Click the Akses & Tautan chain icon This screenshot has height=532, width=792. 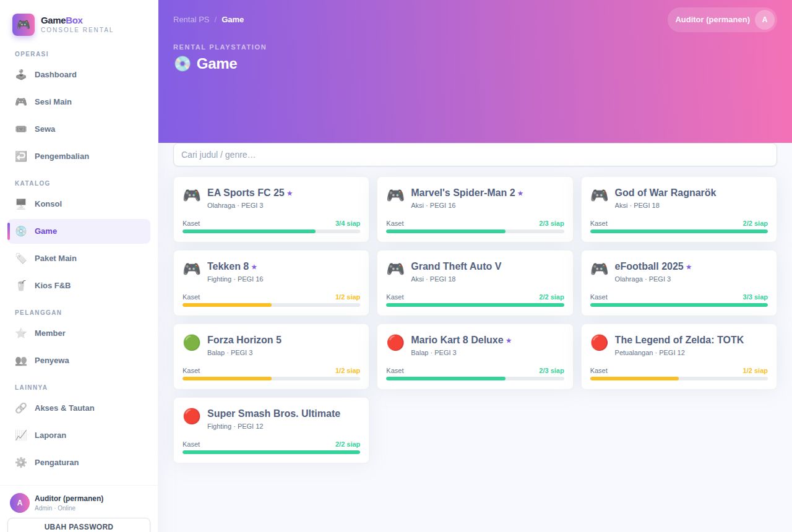21,408
